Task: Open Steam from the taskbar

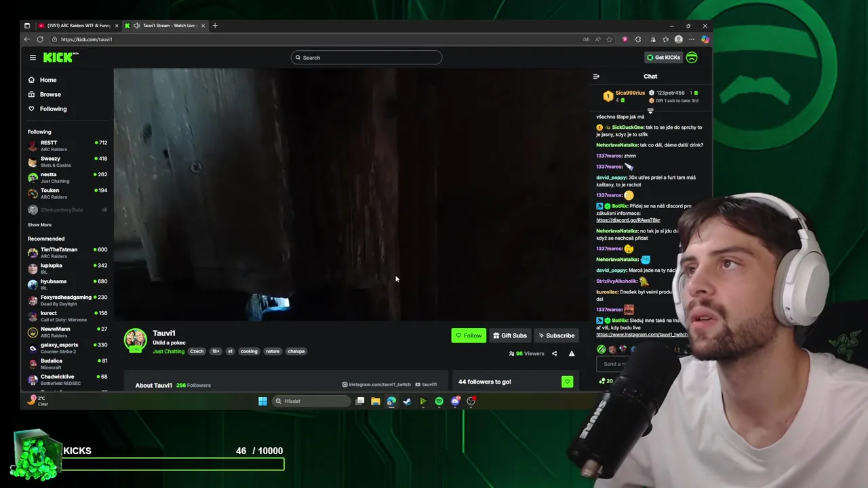Action: [407, 401]
